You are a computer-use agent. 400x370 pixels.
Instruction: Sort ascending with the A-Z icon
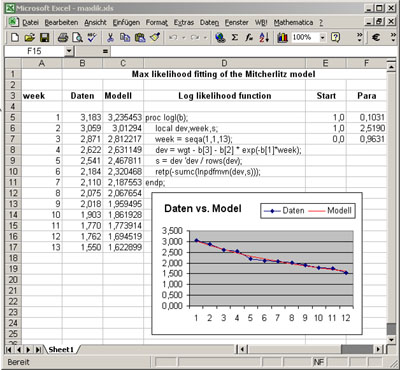tap(264, 37)
